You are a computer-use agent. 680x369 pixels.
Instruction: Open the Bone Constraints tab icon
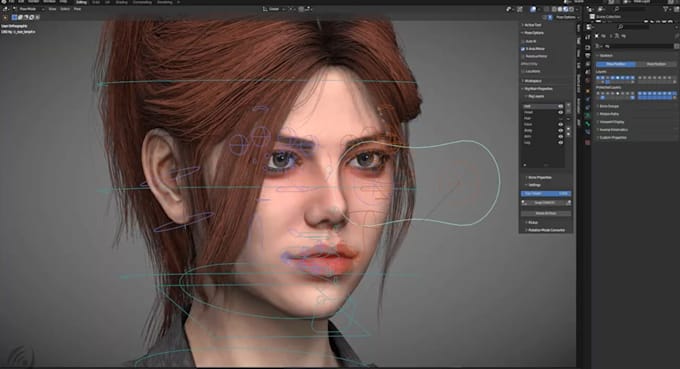click(588, 132)
